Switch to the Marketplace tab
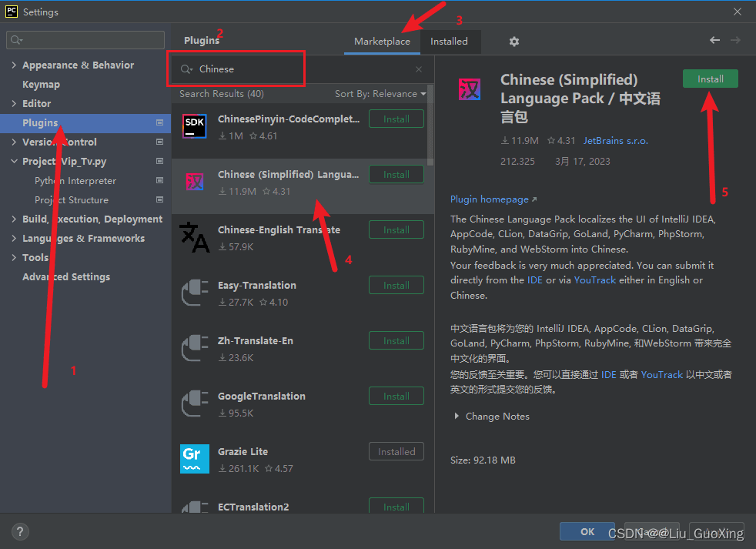 pos(382,42)
